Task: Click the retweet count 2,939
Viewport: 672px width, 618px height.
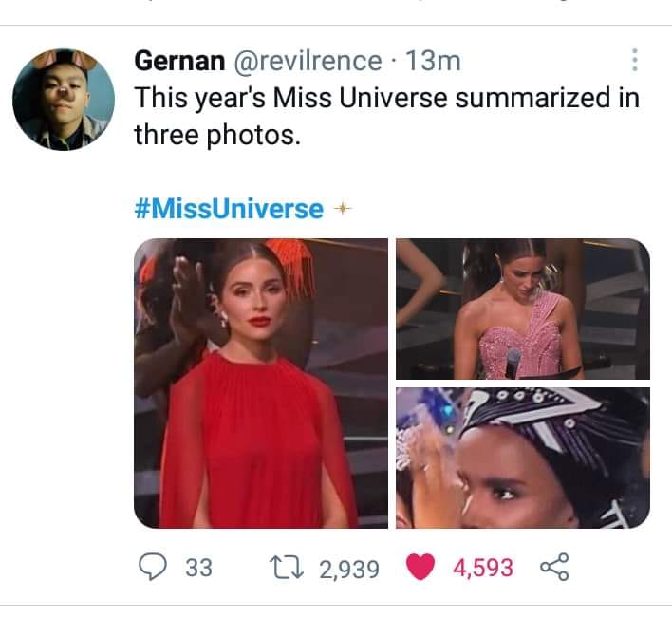Action: 349,569
